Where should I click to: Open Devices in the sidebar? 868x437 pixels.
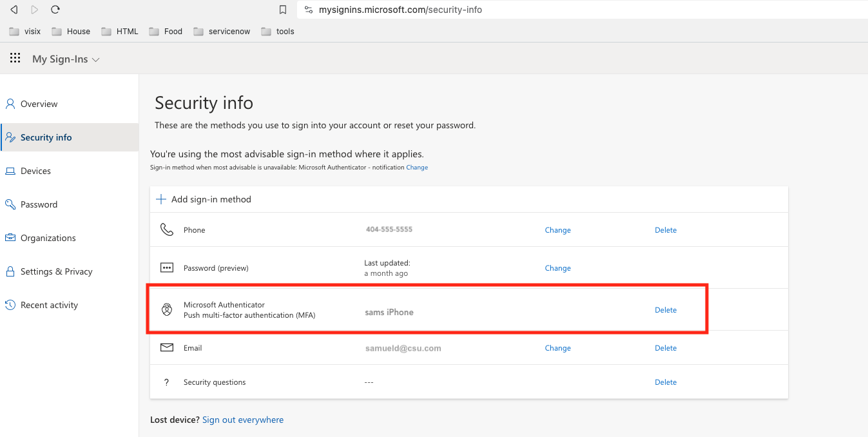(x=69, y=171)
